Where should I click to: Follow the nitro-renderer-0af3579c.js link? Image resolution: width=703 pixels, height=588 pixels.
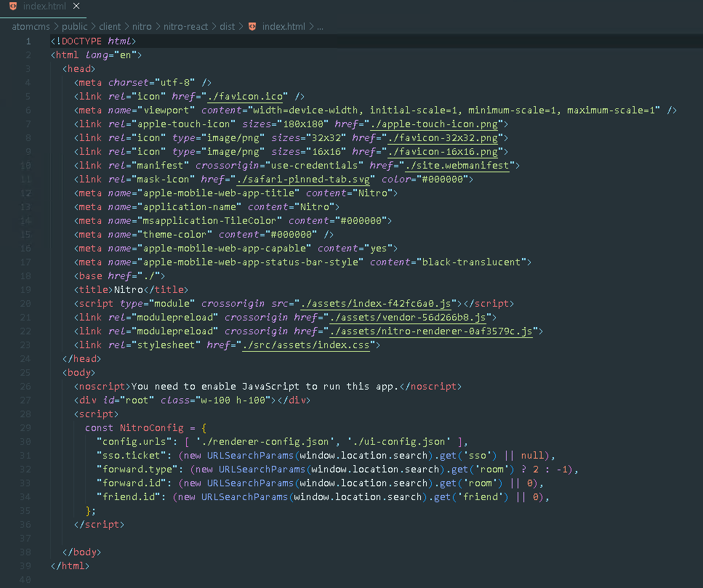click(431, 331)
